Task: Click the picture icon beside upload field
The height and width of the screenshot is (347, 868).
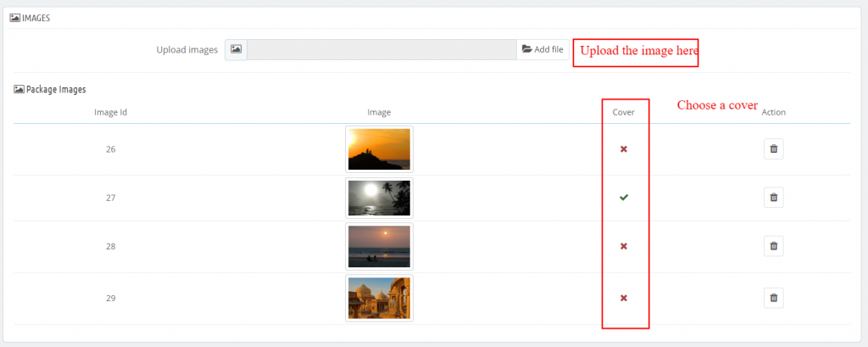Action: click(x=236, y=49)
